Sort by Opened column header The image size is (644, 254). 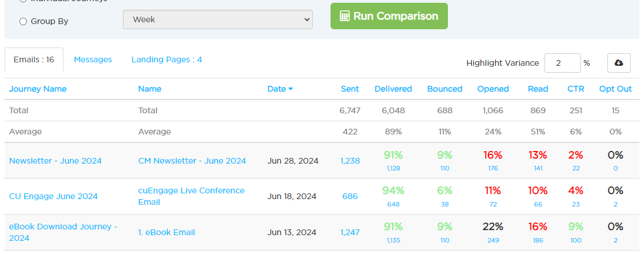click(x=493, y=89)
